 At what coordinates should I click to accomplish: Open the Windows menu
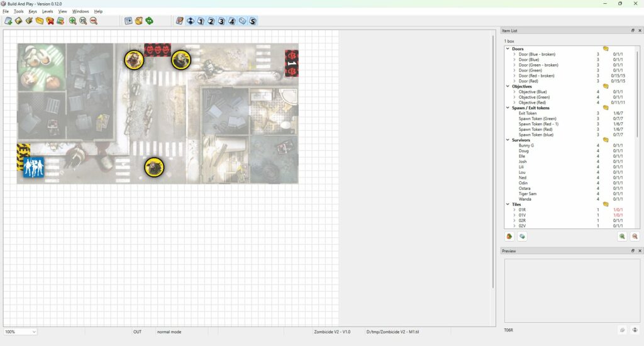pos(80,11)
